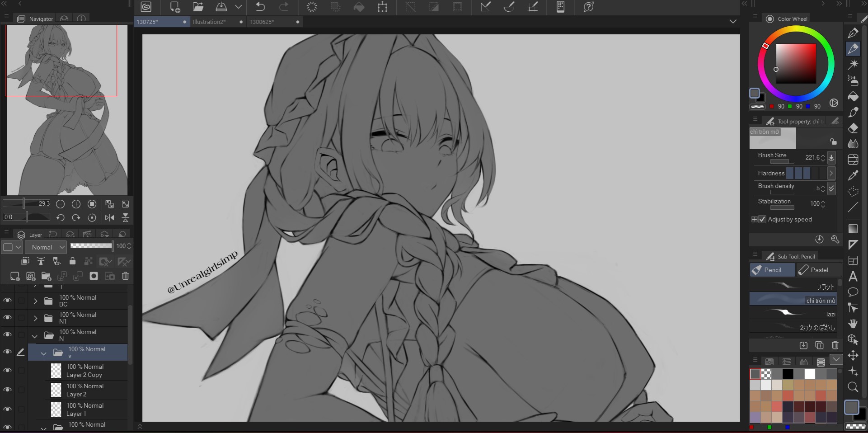Select the Fill bucket tool
Image resolution: width=868 pixels, height=433 pixels.
point(853,96)
